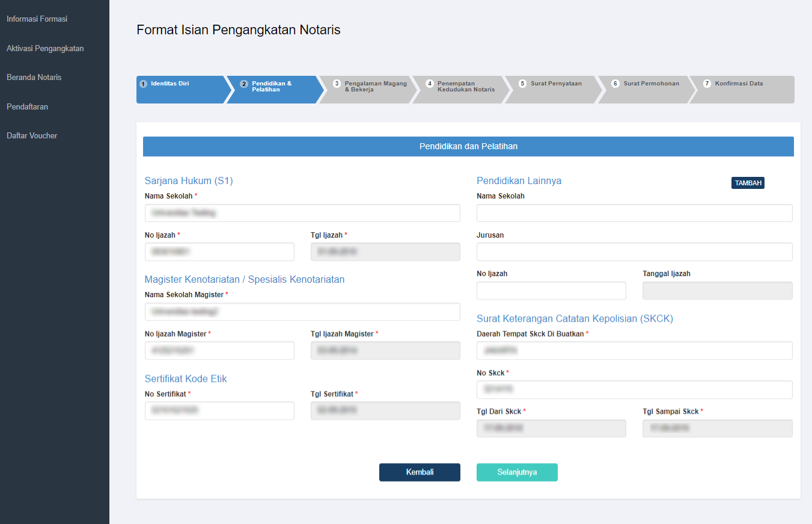Focus the No Sertifikat field
Image resolution: width=812 pixels, height=524 pixels.
[219, 411]
